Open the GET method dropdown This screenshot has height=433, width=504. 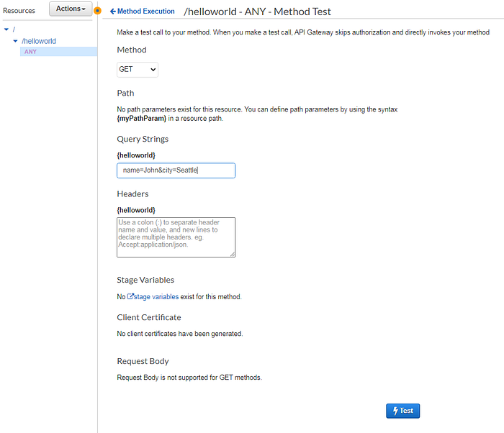coord(138,69)
